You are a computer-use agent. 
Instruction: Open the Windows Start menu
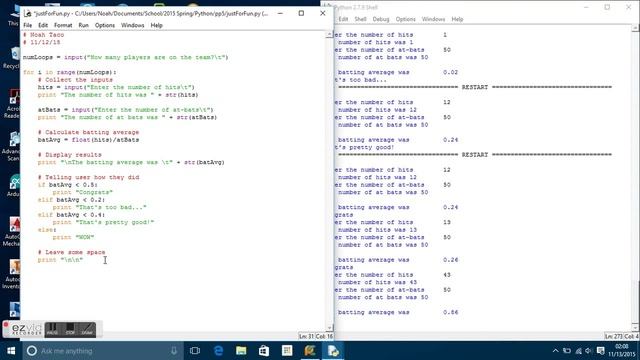[x=11, y=351]
